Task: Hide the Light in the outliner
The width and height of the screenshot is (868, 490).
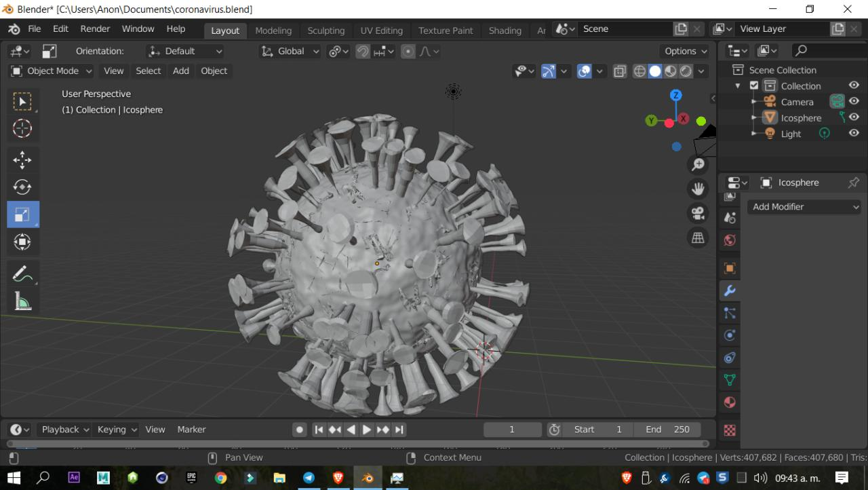Action: 854,134
